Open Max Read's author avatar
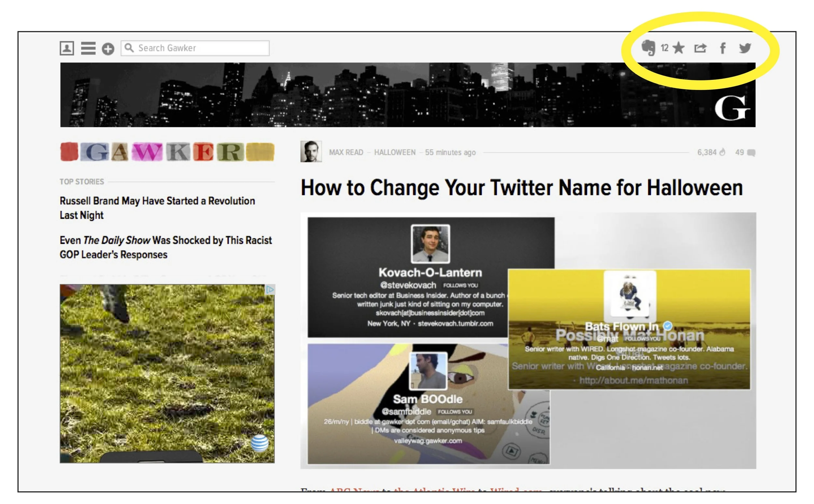Viewport: 814px width, 504px height. coord(311,151)
